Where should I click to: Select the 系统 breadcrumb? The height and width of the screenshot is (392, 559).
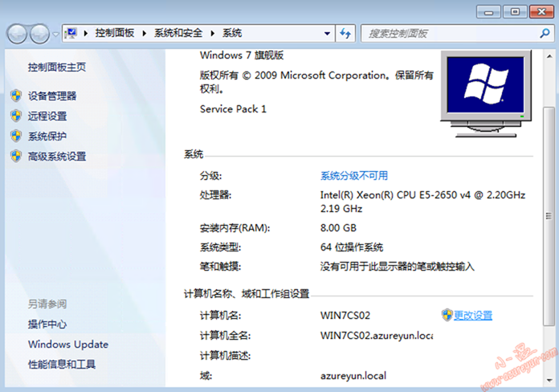[232, 33]
